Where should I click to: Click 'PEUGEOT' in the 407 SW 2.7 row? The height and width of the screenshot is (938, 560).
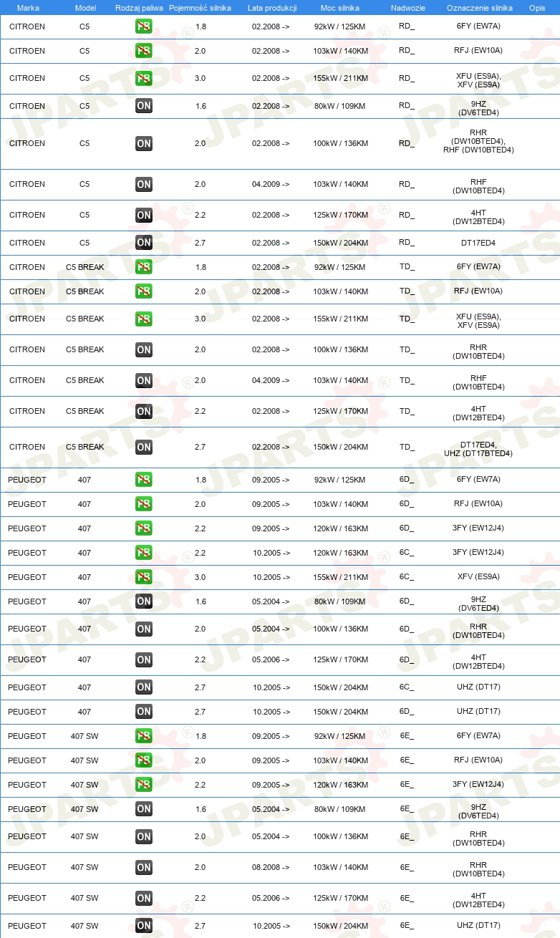[x=27, y=926]
